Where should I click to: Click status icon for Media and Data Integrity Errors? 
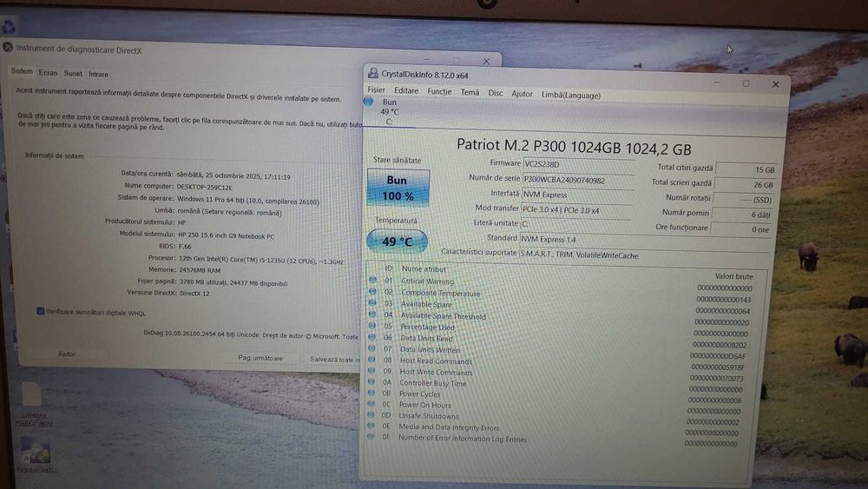371,426
